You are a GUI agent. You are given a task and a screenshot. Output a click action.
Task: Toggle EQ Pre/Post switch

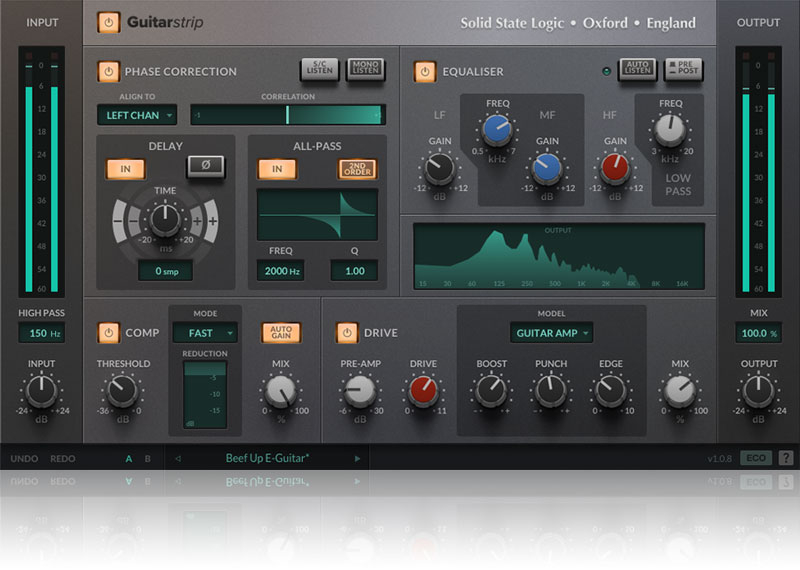684,69
